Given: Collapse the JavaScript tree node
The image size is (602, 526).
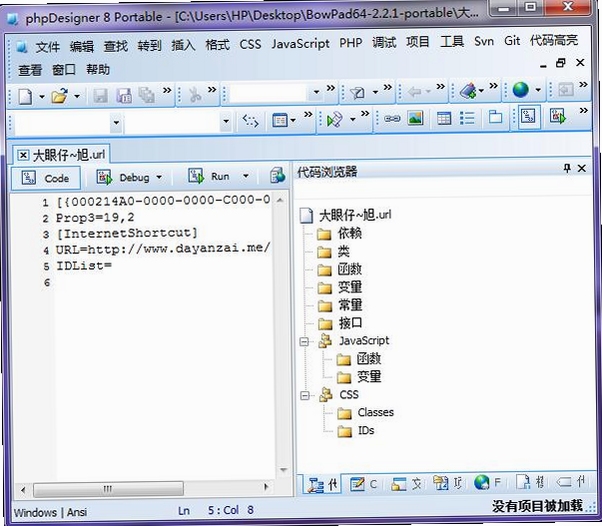Looking at the screenshot, I should (304, 341).
